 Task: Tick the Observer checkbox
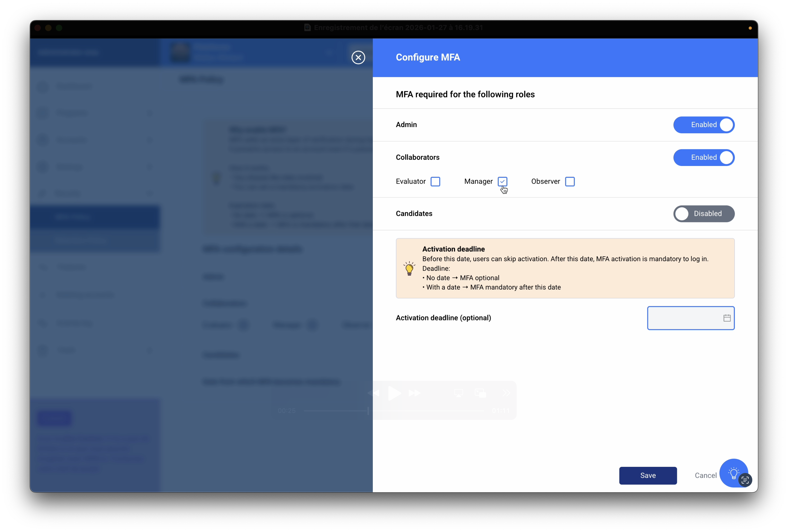pyautogui.click(x=570, y=182)
